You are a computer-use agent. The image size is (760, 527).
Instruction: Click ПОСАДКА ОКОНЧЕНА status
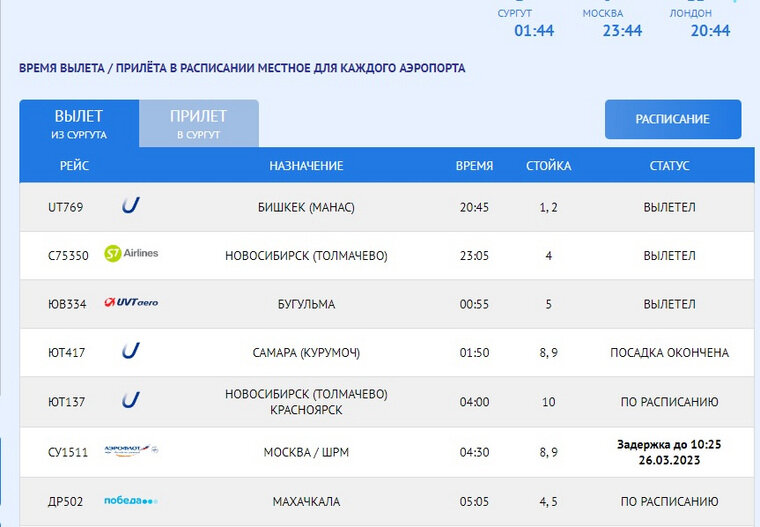669,352
